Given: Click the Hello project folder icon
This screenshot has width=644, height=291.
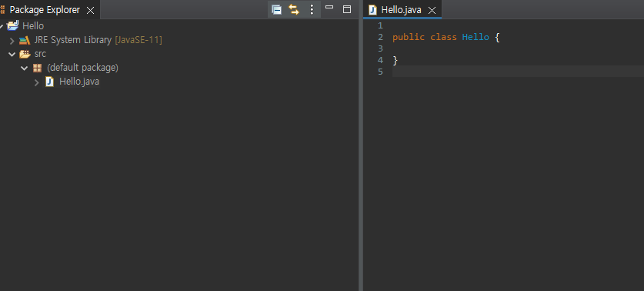Looking at the screenshot, I should 13,25.
